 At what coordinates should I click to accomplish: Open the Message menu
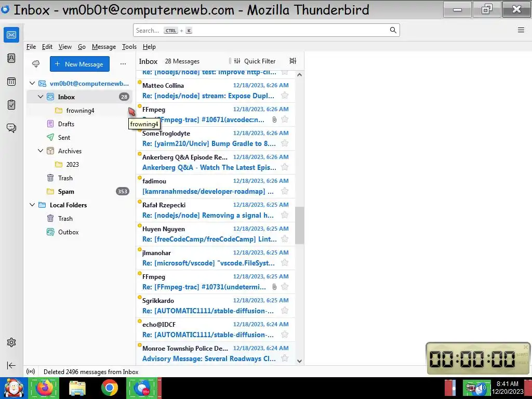[104, 47]
